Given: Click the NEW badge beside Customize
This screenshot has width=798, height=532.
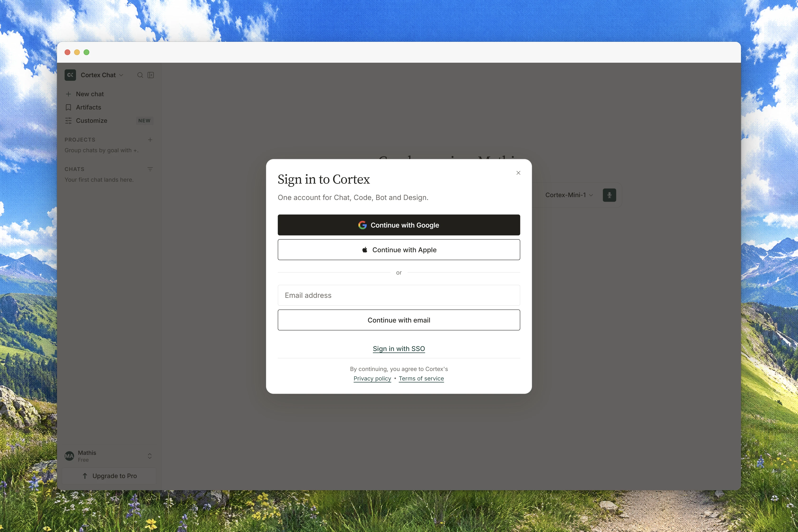Looking at the screenshot, I should pyautogui.click(x=145, y=120).
